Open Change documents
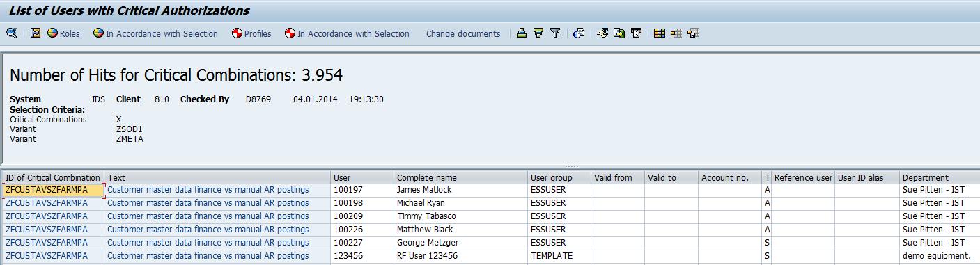This screenshot has height=265, width=980. [x=463, y=33]
